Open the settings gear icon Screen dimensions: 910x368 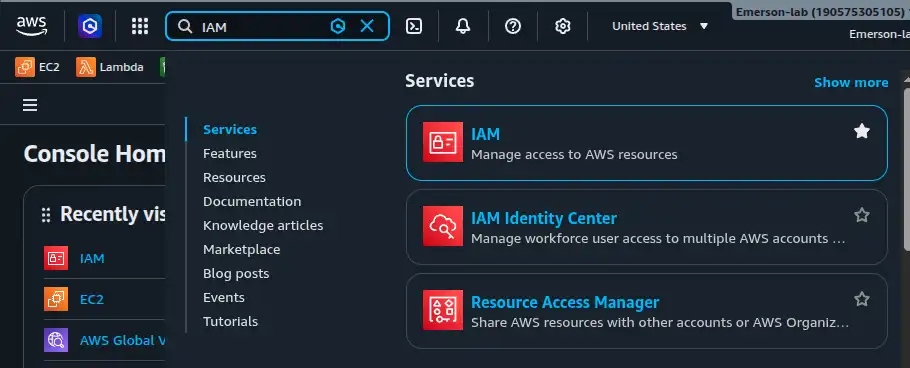click(x=562, y=26)
